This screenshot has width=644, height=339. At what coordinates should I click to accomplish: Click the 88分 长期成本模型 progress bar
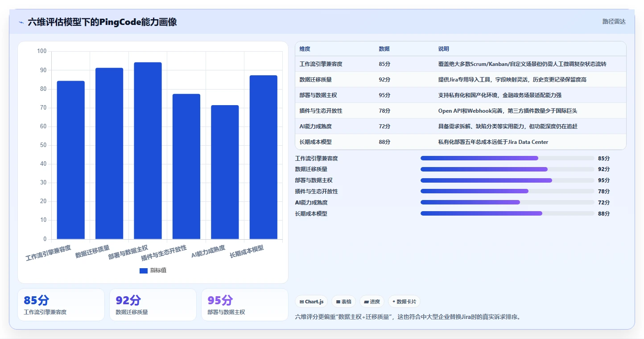pyautogui.click(x=508, y=213)
